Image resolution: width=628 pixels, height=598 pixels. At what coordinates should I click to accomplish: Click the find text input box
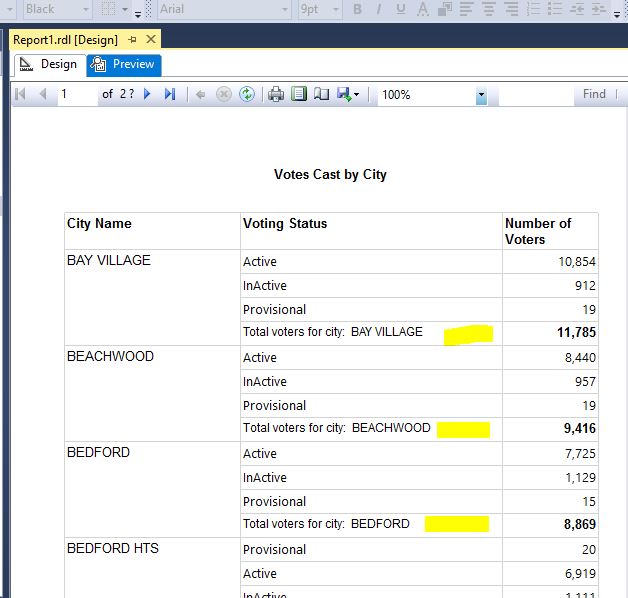pos(535,94)
